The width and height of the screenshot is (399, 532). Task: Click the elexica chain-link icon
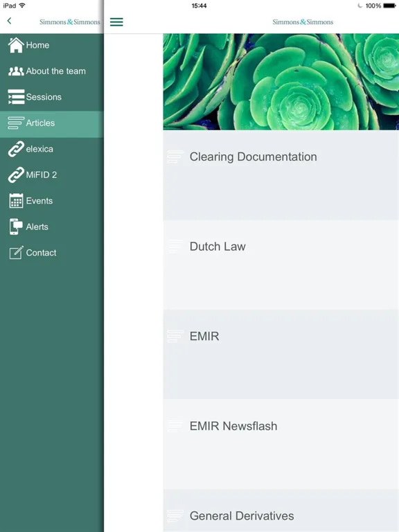[16, 149]
